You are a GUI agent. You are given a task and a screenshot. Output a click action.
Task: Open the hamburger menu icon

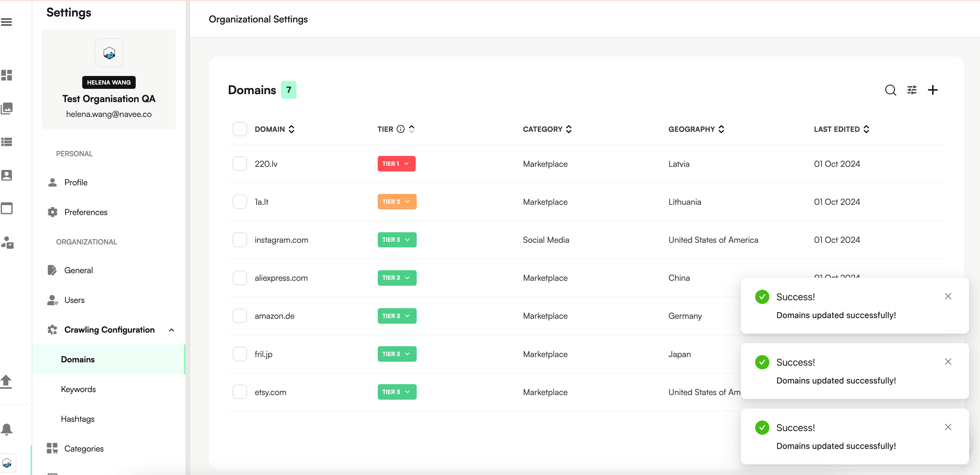[7, 22]
